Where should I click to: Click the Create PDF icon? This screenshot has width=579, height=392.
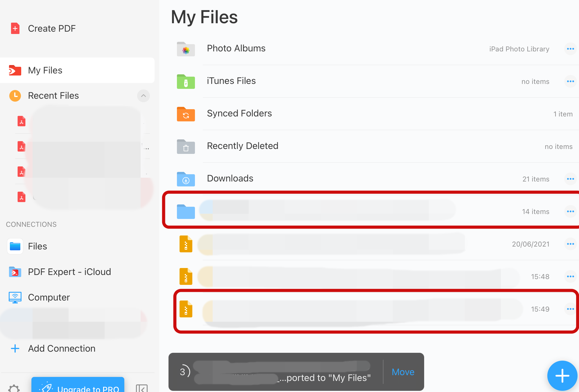(x=15, y=28)
